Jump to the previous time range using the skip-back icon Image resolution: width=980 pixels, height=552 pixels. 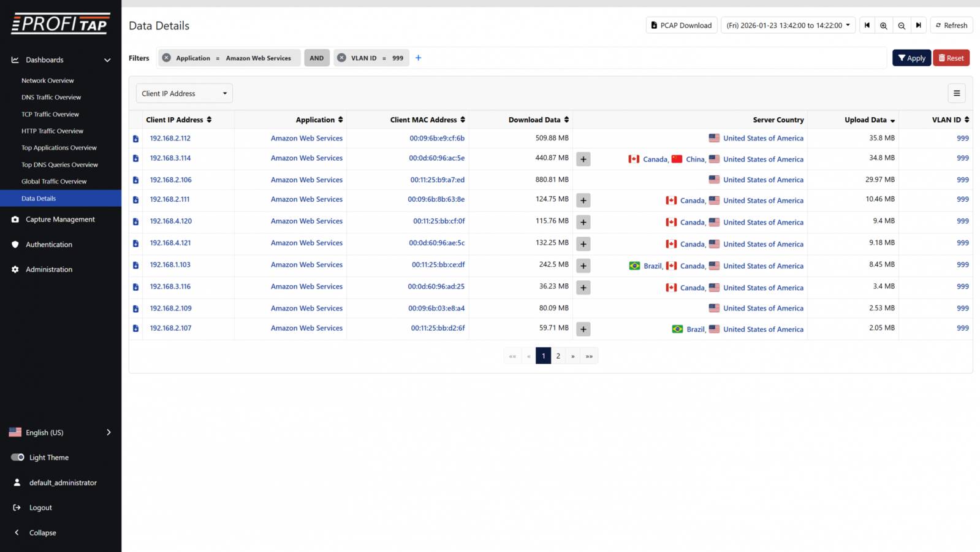click(867, 26)
